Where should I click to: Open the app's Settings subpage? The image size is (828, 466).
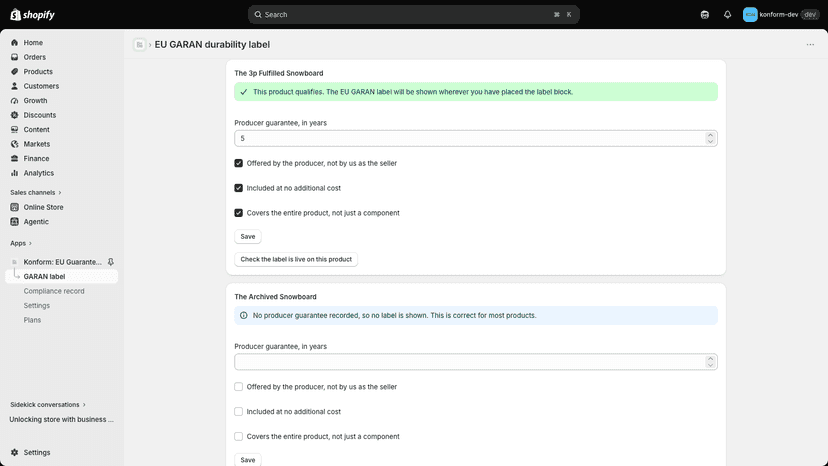pos(36,305)
